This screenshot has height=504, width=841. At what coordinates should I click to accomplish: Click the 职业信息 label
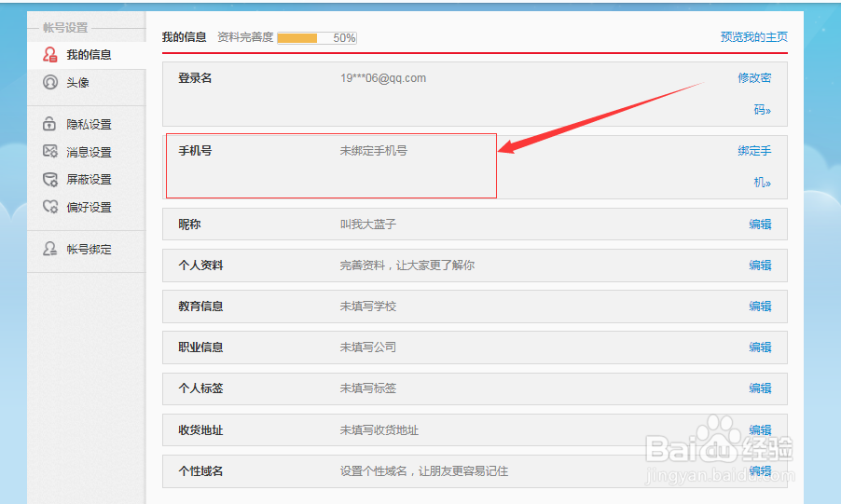200,347
